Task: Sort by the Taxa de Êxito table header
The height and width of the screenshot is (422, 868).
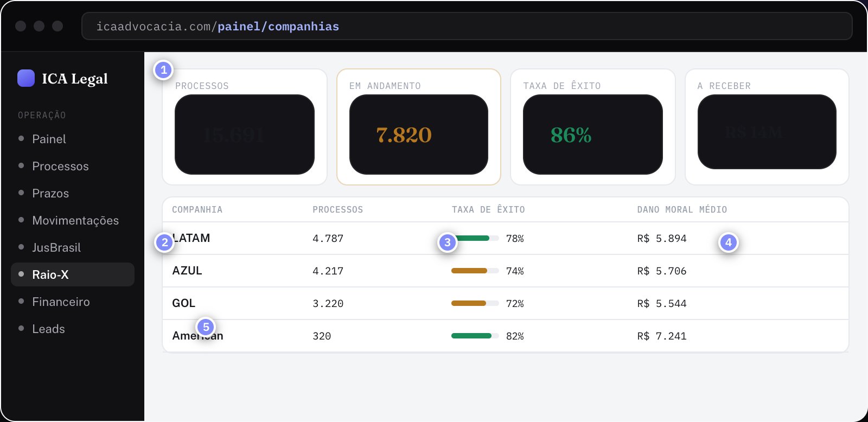Action: (x=488, y=209)
